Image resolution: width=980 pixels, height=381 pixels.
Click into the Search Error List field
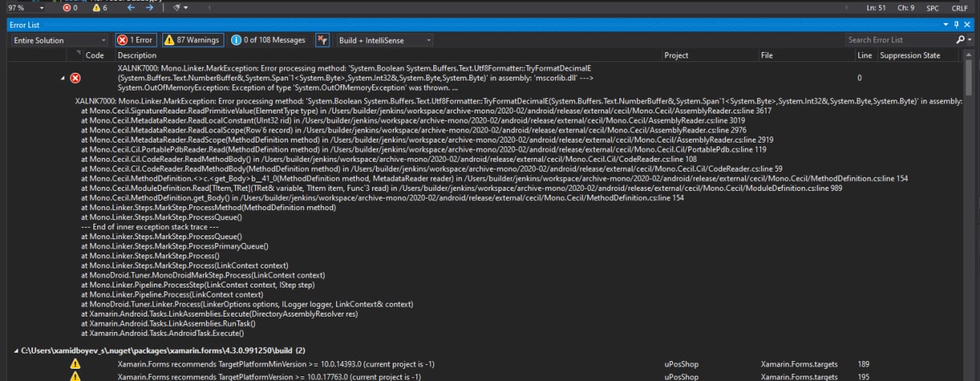(900, 40)
